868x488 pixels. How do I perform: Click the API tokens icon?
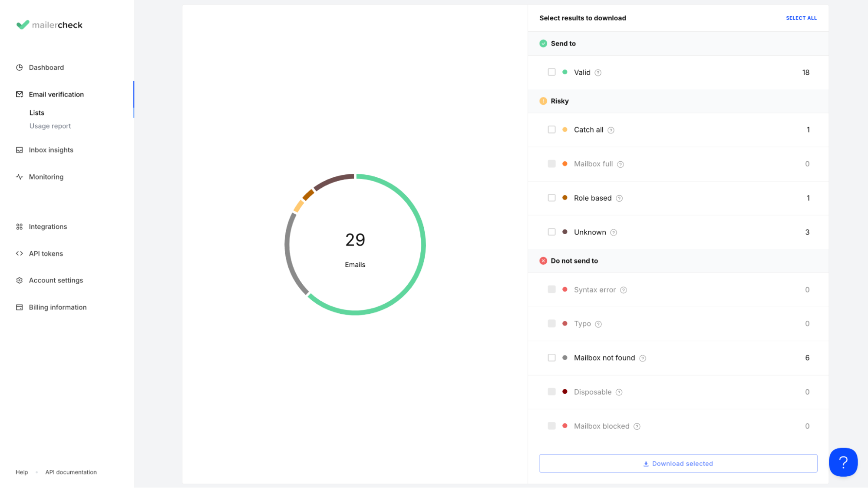tap(19, 252)
